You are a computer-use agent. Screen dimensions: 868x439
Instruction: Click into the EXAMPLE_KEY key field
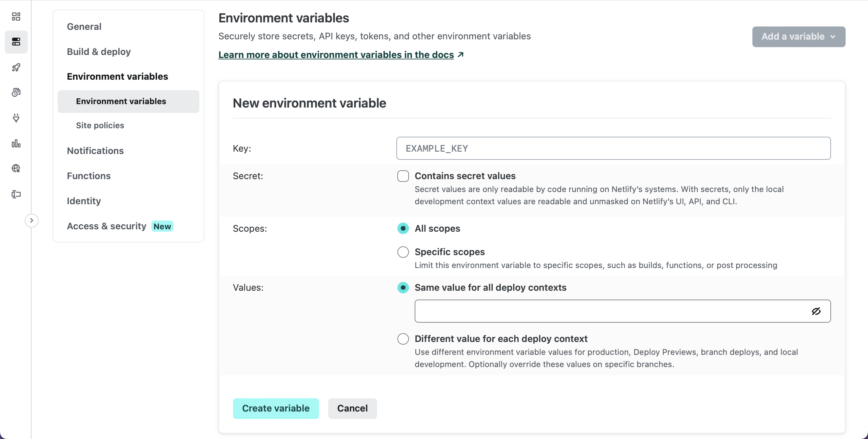click(x=613, y=148)
